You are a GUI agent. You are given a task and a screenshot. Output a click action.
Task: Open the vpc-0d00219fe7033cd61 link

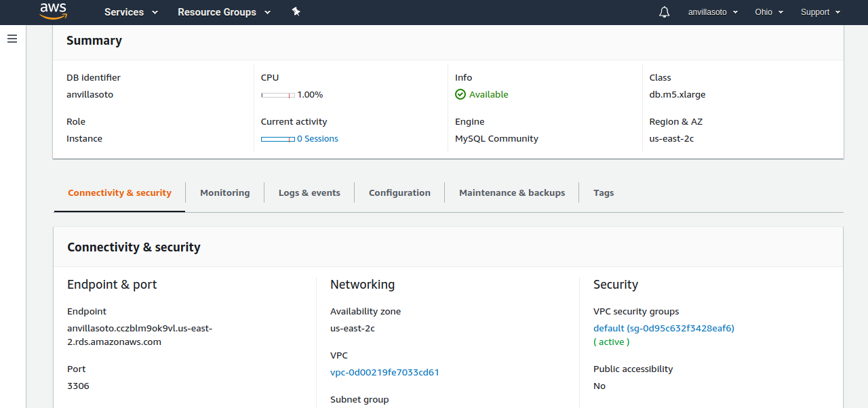click(384, 373)
